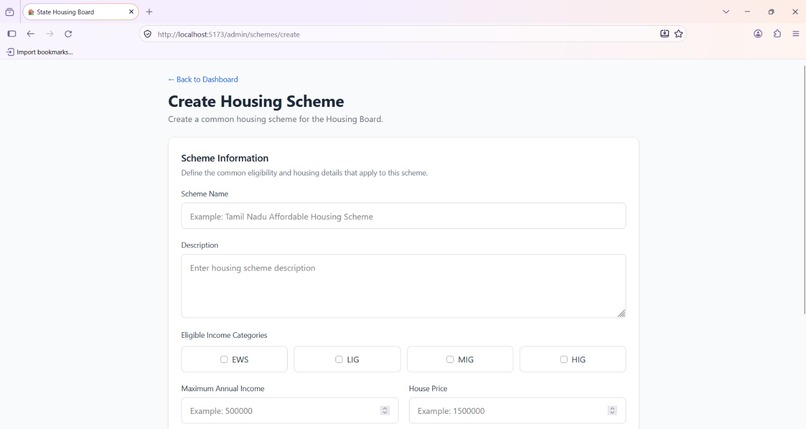Viewport: 806px width, 429px height.
Task: Open the Firefox View icon
Action: pos(10,12)
